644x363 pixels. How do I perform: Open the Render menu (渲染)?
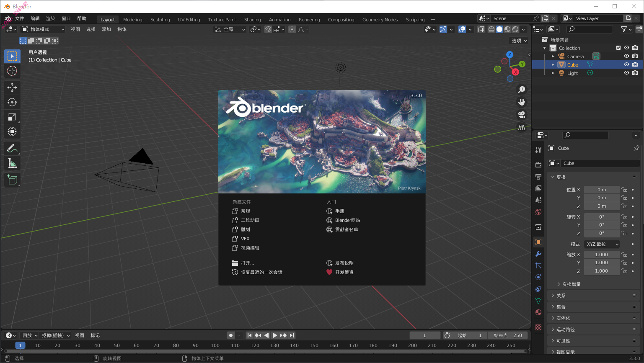tap(51, 18)
